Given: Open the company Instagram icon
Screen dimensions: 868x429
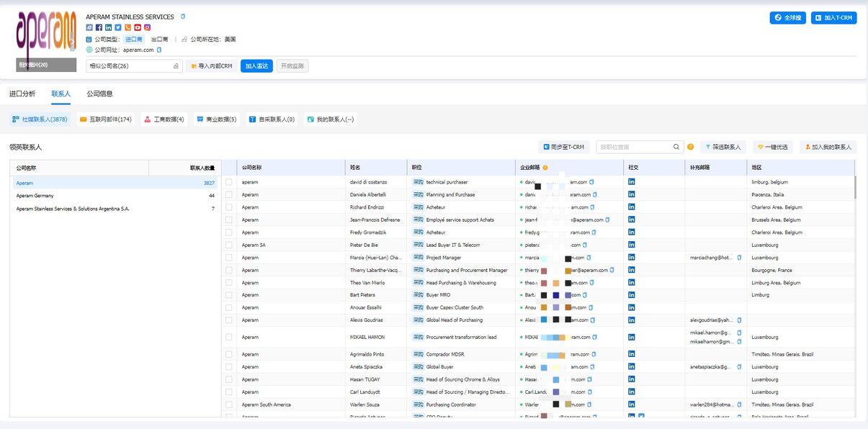Looking at the screenshot, I should point(147,27).
